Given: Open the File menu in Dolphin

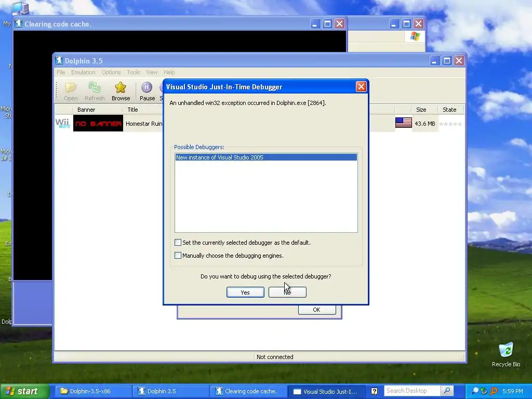Looking at the screenshot, I should (61, 72).
